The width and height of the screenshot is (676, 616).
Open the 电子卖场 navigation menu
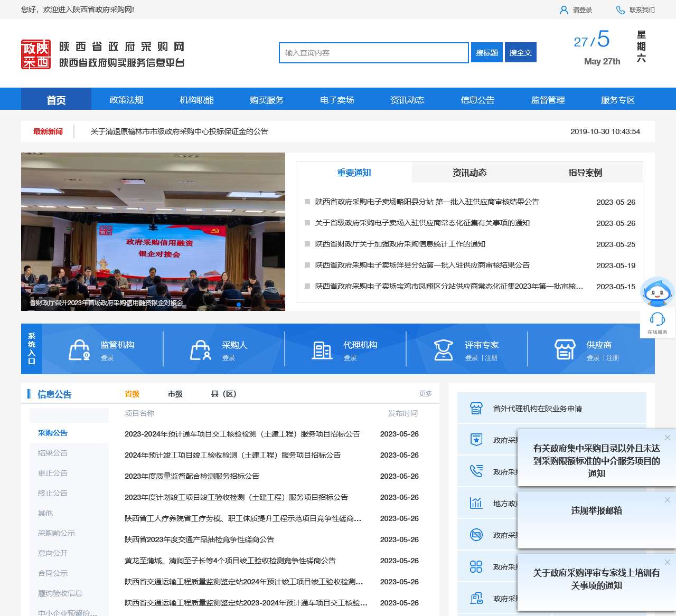click(336, 99)
